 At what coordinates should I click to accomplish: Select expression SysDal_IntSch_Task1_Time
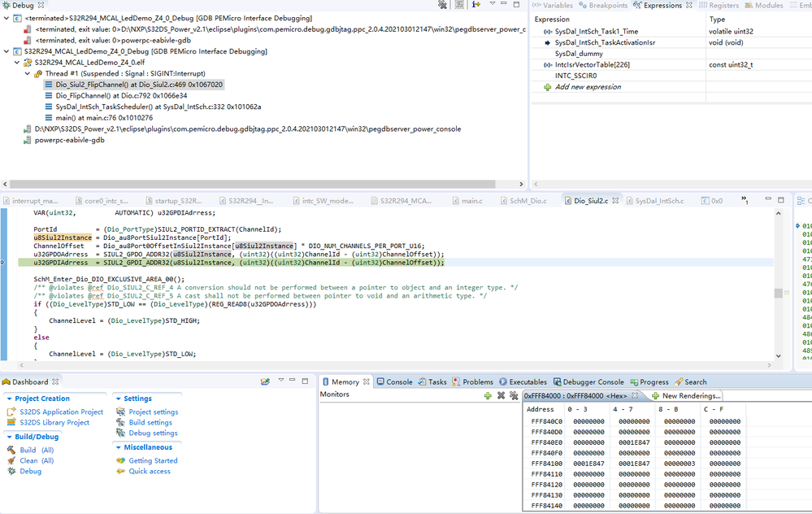(597, 32)
